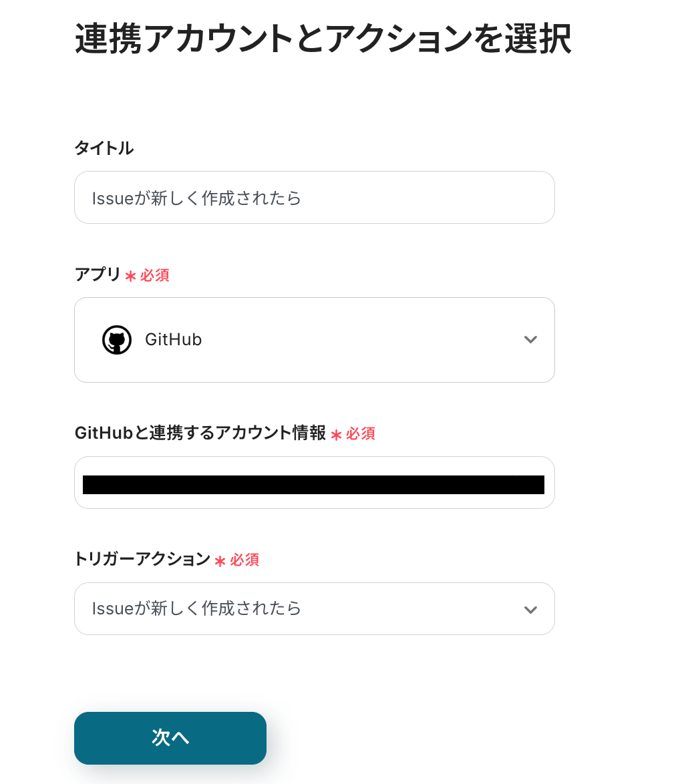Click the アプリ field label
The height and width of the screenshot is (784, 684).
coord(98,274)
